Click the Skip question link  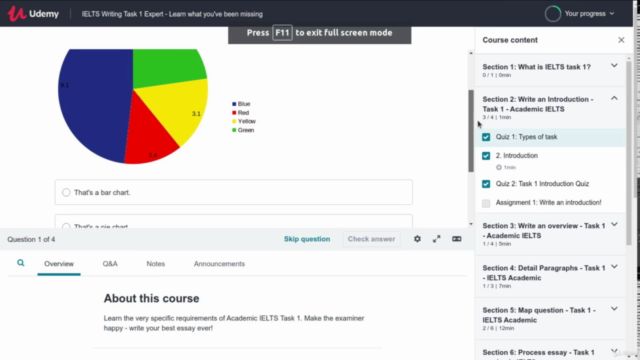(x=307, y=239)
